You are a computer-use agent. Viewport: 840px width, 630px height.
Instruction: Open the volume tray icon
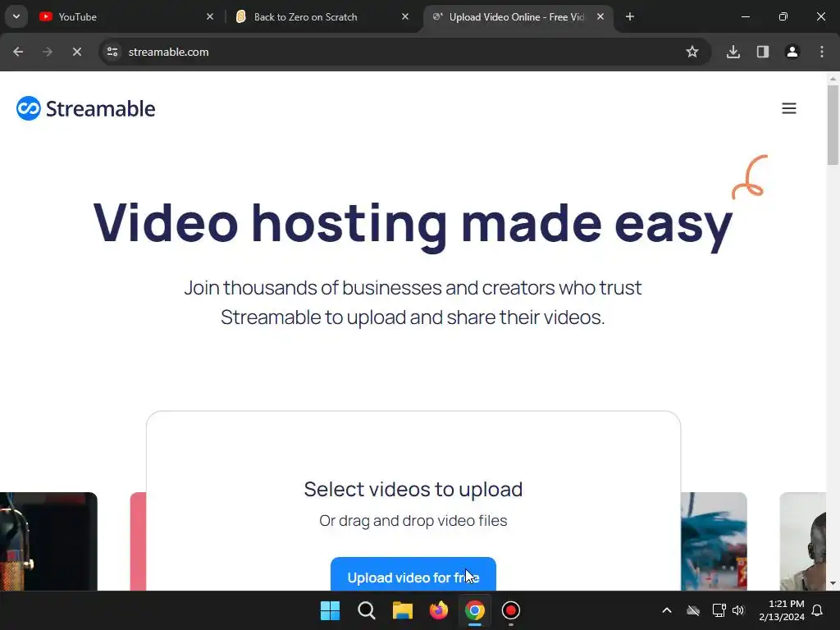pos(738,610)
